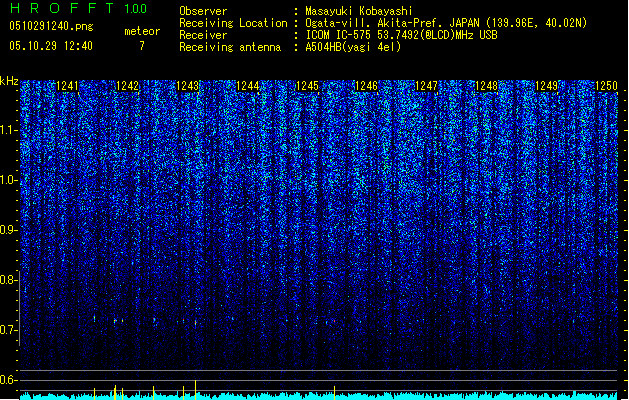
Task: Click the 1249 time marker
Action: click(546, 86)
